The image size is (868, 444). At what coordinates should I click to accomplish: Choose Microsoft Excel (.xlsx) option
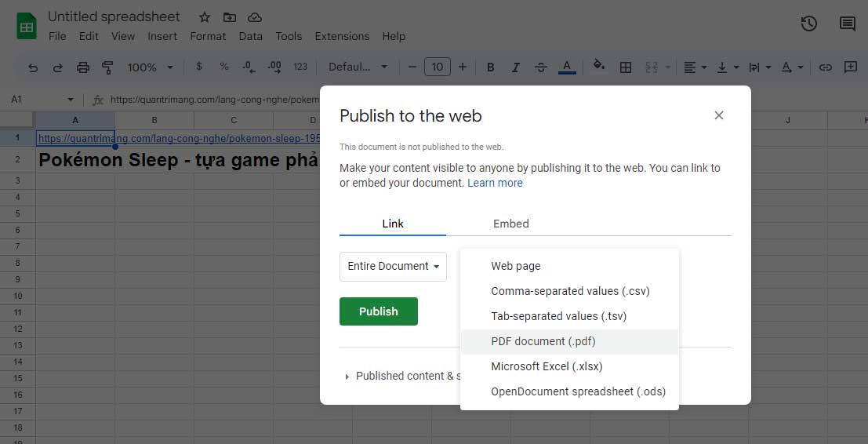pyautogui.click(x=569, y=366)
